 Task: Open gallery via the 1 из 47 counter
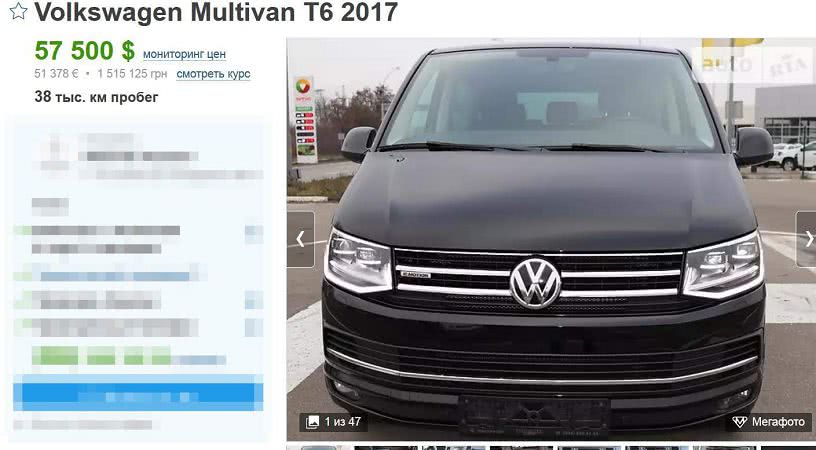coord(334,422)
